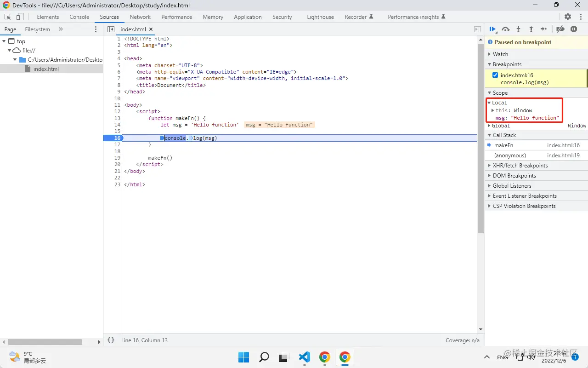
Task: Expand XHR/fetch Breakpoints section
Action: (x=537, y=165)
